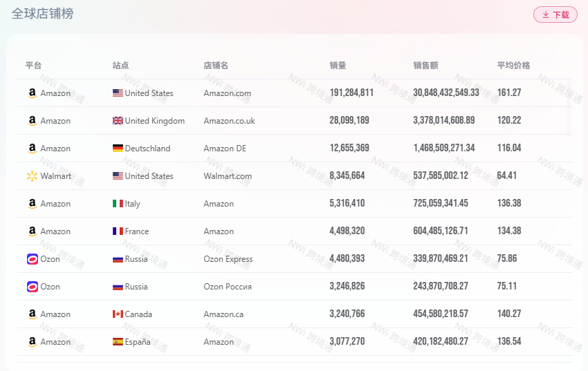Click the Walmart spark logo icon
588x371 pixels.
point(32,176)
